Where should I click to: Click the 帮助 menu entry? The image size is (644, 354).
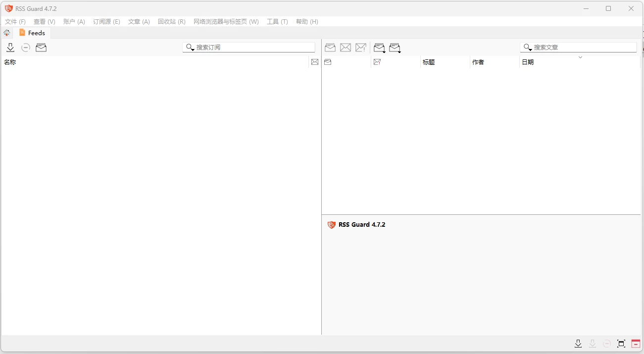307,22
